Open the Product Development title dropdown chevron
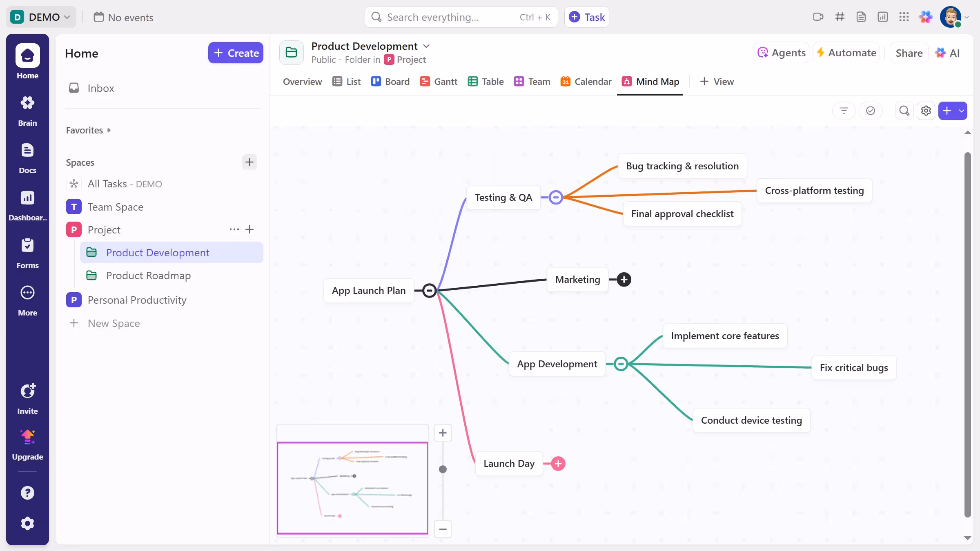980x551 pixels. 426,46
